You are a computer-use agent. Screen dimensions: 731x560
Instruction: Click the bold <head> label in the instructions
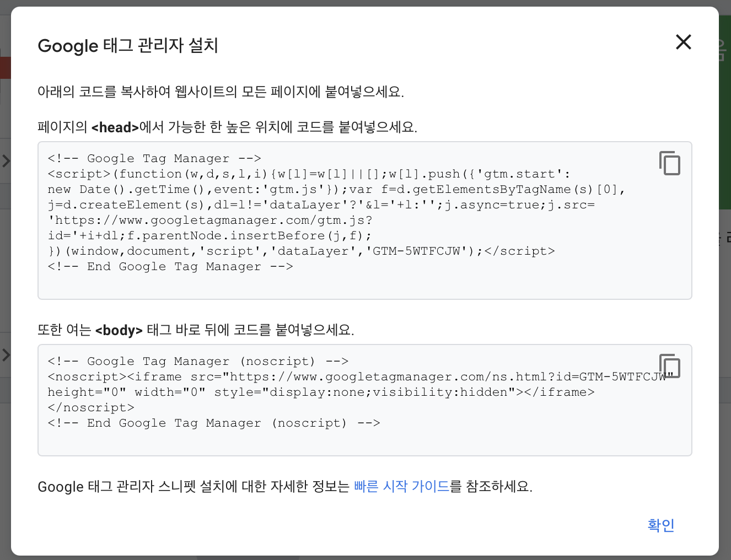(116, 127)
